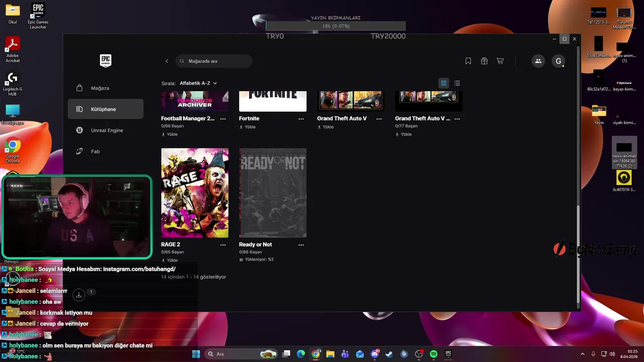
Task: Select Okul folder on desktop
Action: pyautogui.click(x=13, y=14)
